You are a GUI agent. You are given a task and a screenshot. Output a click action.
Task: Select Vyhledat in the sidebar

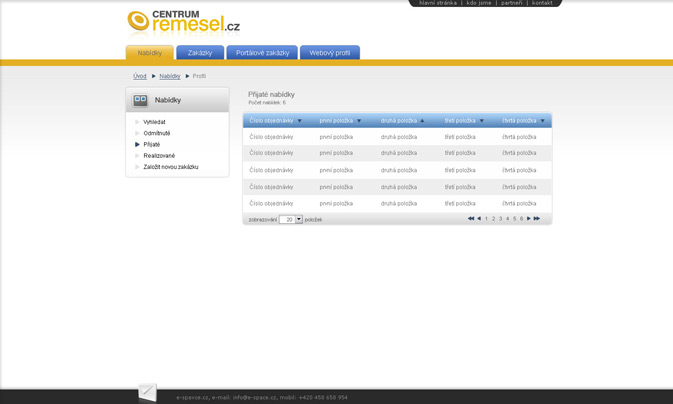coord(154,122)
